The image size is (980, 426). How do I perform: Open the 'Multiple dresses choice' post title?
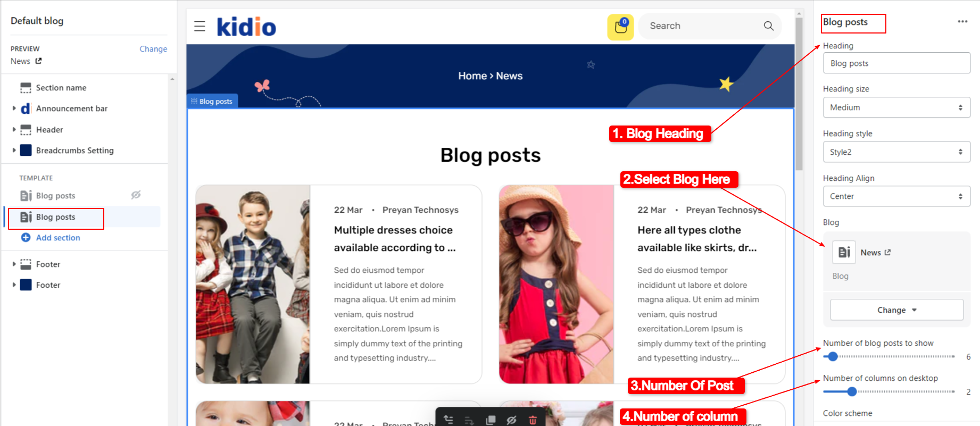point(395,239)
